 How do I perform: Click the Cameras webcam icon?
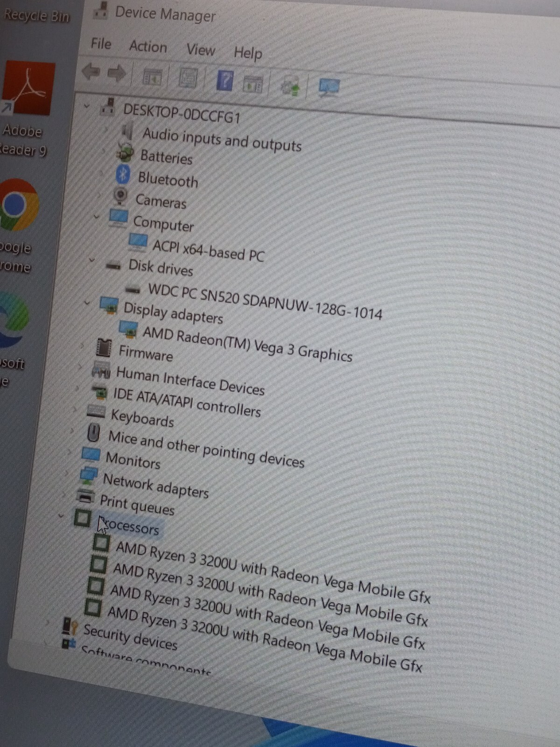[x=120, y=196]
